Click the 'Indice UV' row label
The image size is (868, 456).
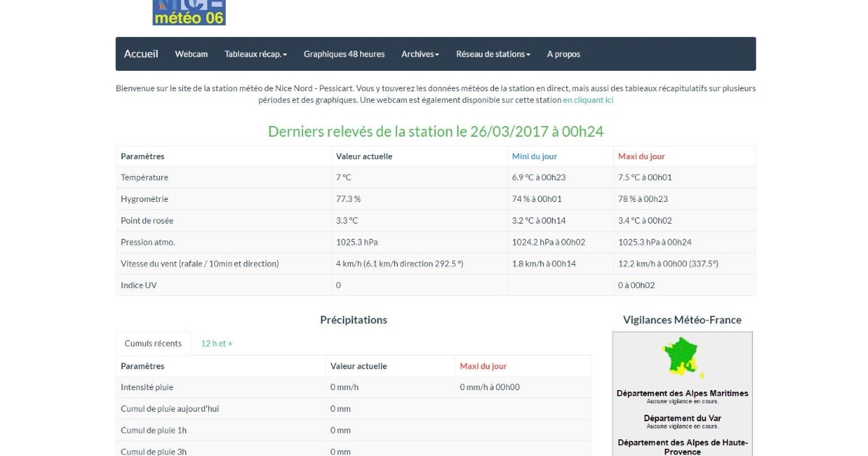139,285
